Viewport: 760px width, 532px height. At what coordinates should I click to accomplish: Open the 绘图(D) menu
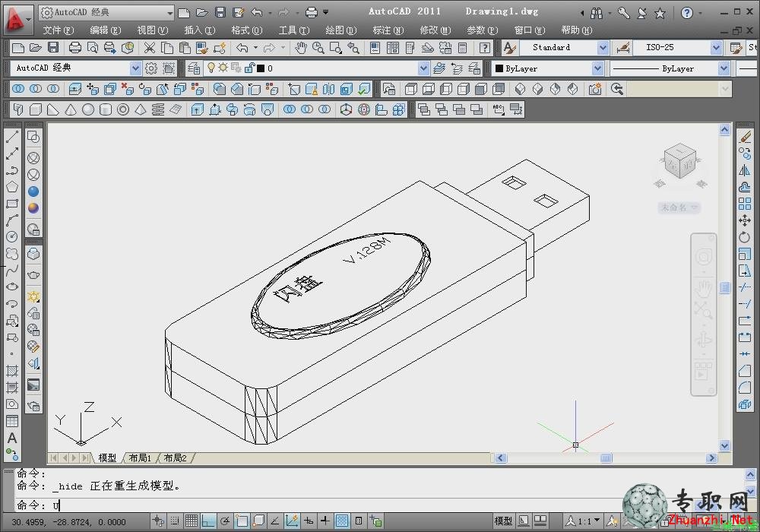[x=340, y=30]
